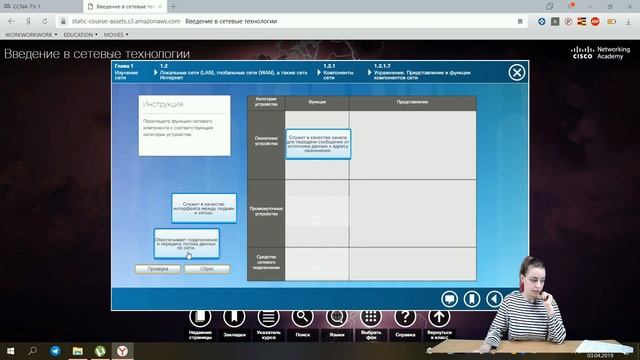The height and width of the screenshot is (360, 640).
Task: Select the card placed in the Оконечные устройства row
Action: (318, 144)
